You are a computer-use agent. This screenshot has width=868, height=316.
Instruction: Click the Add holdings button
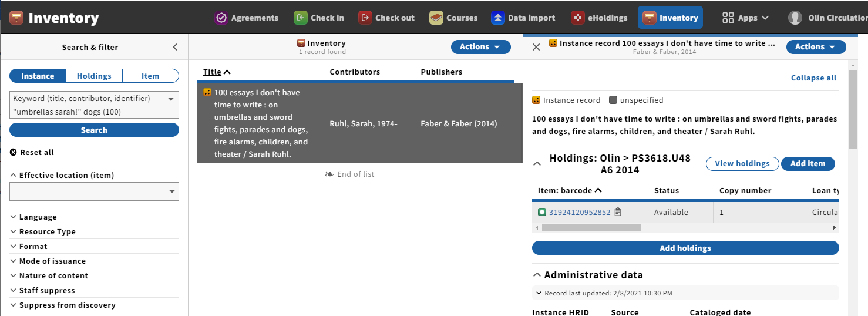[x=685, y=248]
